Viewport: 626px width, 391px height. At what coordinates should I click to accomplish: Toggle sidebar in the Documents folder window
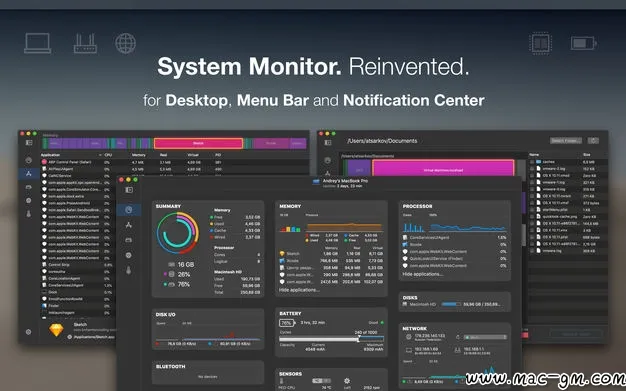[x=328, y=143]
